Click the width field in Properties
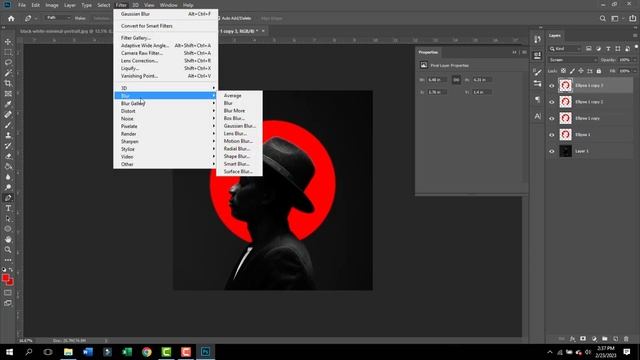 437,80
